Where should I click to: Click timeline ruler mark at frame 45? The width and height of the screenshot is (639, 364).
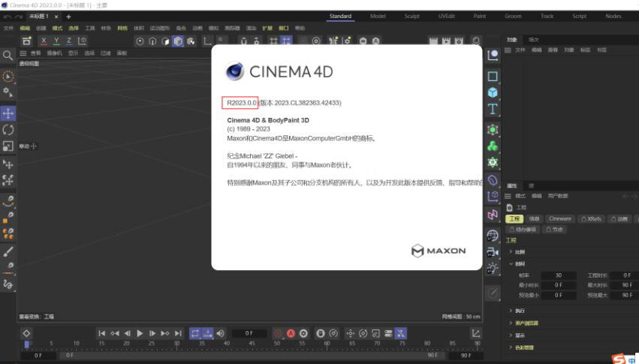252,344
